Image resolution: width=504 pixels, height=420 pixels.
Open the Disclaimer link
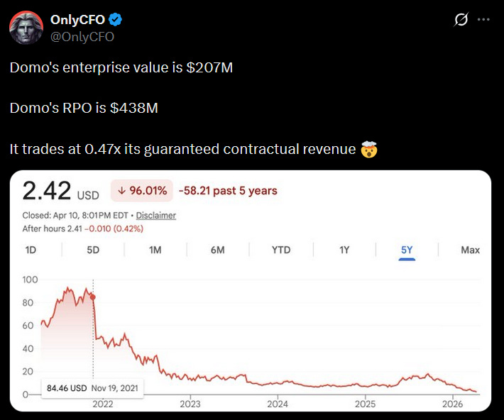[x=156, y=215]
